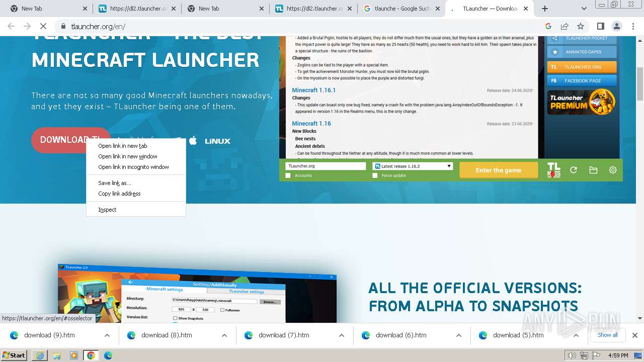
Task: Click Enter the game button
Action: click(498, 170)
